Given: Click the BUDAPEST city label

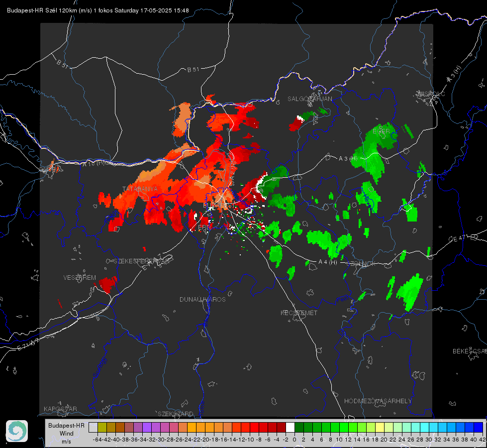Looking at the screenshot, I should (x=219, y=206).
